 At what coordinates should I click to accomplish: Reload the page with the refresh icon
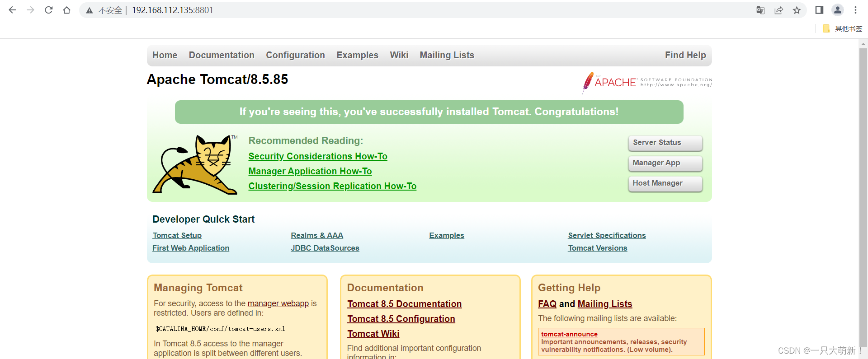tap(48, 10)
